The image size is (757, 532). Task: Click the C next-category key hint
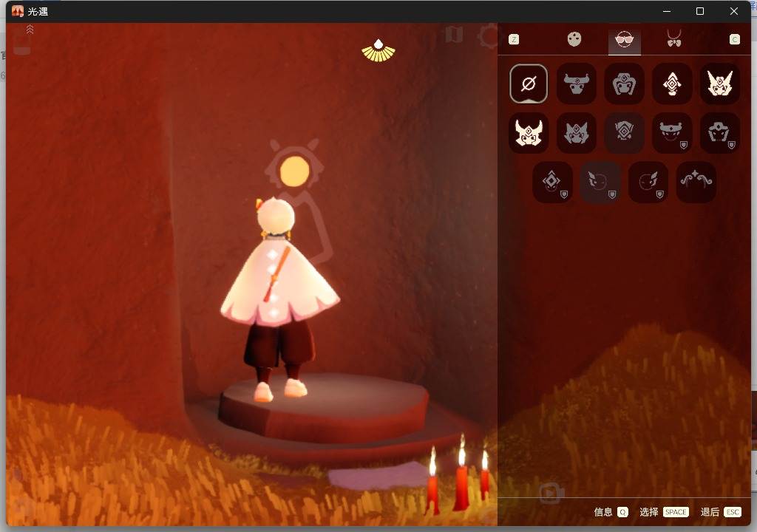(x=734, y=40)
